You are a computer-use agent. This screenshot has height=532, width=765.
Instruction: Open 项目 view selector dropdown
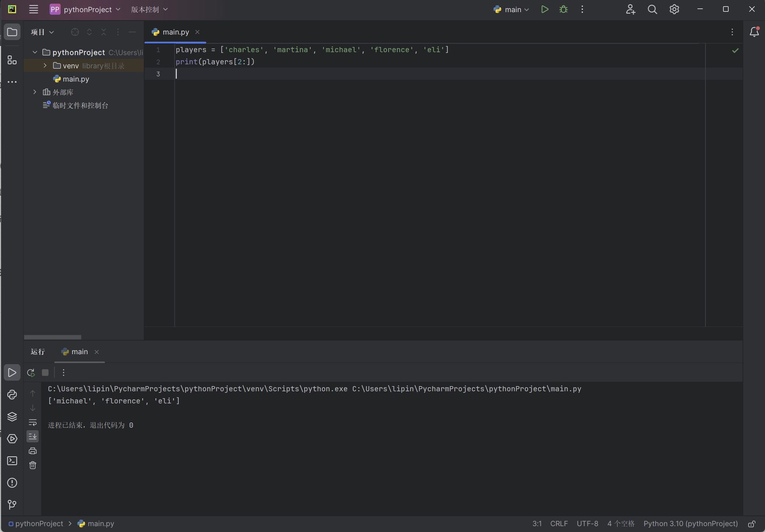coord(42,32)
